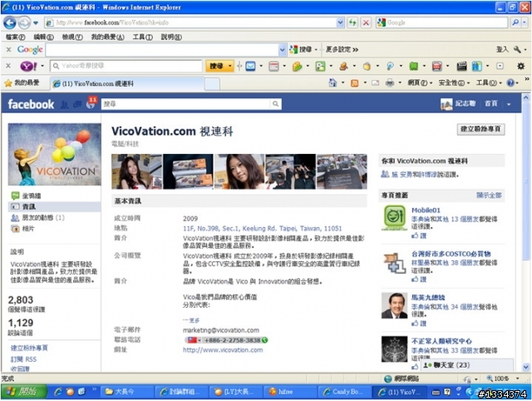Click the 訂閱 RSS link
532x401 pixels.
tap(23, 359)
